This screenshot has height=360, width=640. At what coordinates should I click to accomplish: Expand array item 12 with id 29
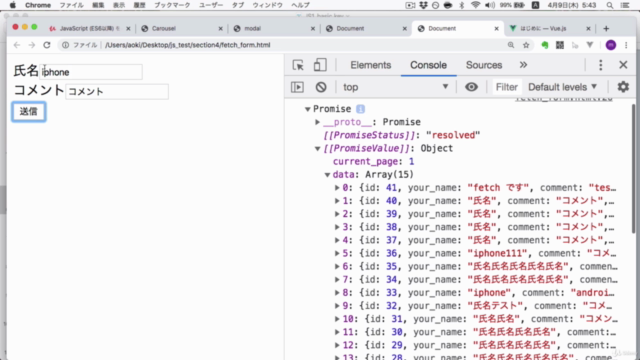click(337, 345)
